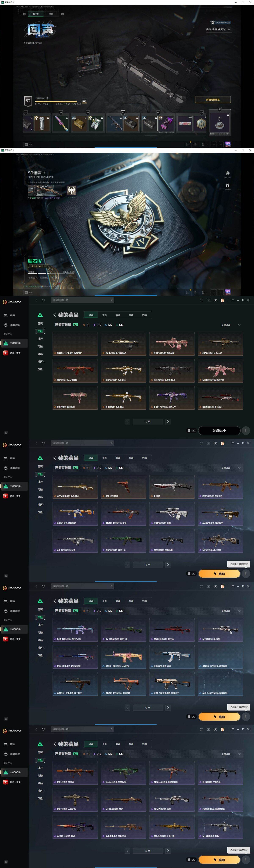The image size is (254, 868).
Task: Select 武器 tab in page 1/15 window
Action: (91, 315)
